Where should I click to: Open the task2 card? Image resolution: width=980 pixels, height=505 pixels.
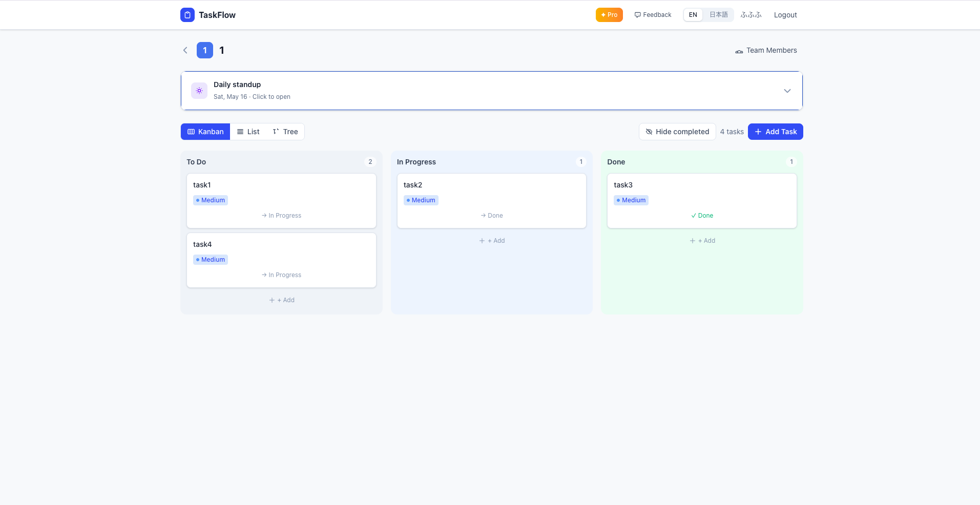click(492, 201)
